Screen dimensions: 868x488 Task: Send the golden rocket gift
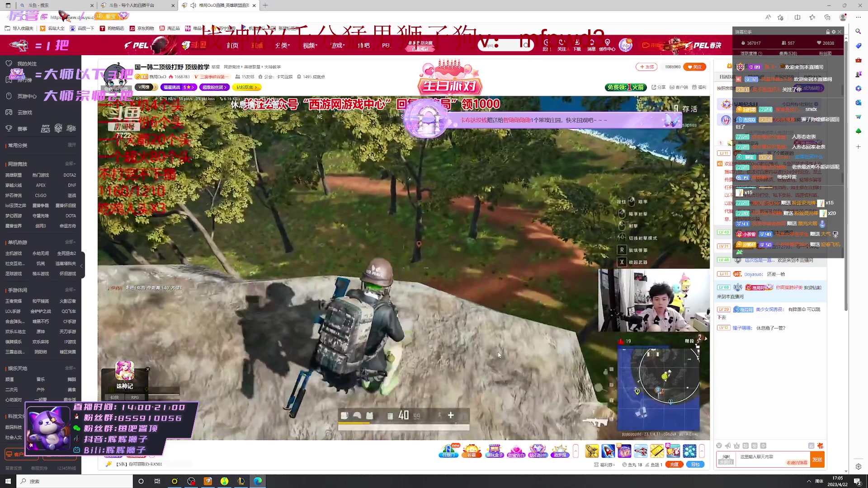(592, 451)
